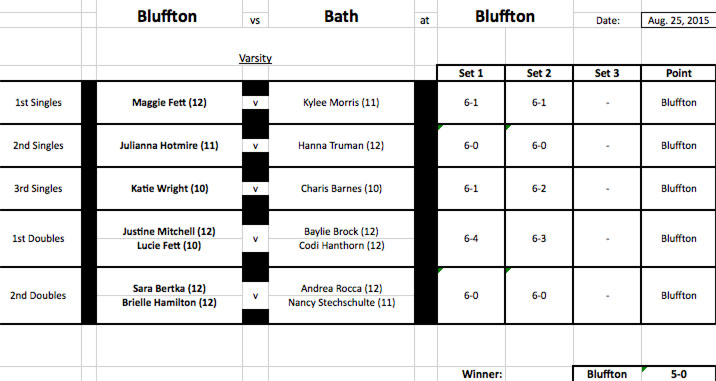Select the Nancy Stechschulte (11) cell

tap(341, 302)
